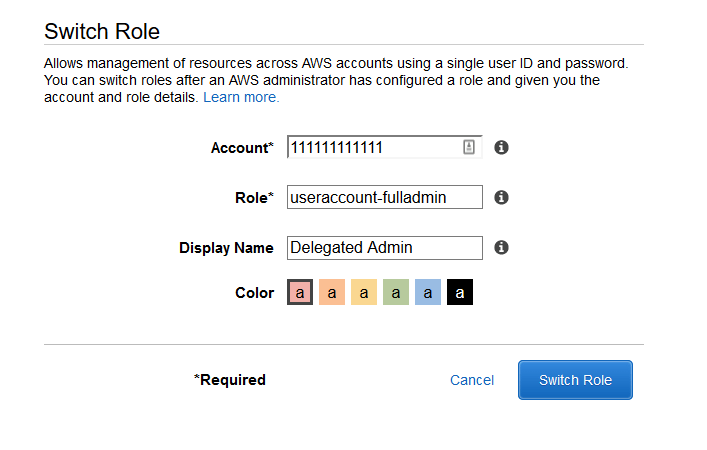
Task: Click the info icon beside Display Name
Action: (x=502, y=247)
